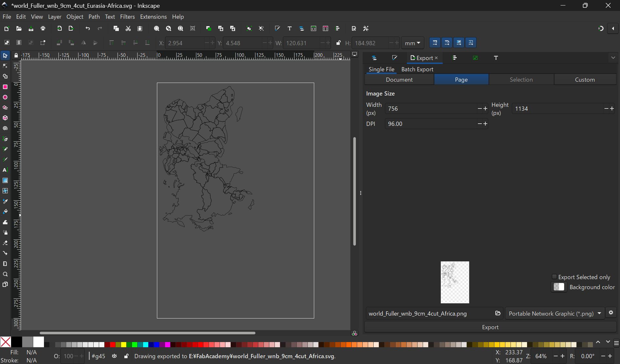Toggle width/height lock ratio
This screenshot has height=364, width=620.
point(338,43)
